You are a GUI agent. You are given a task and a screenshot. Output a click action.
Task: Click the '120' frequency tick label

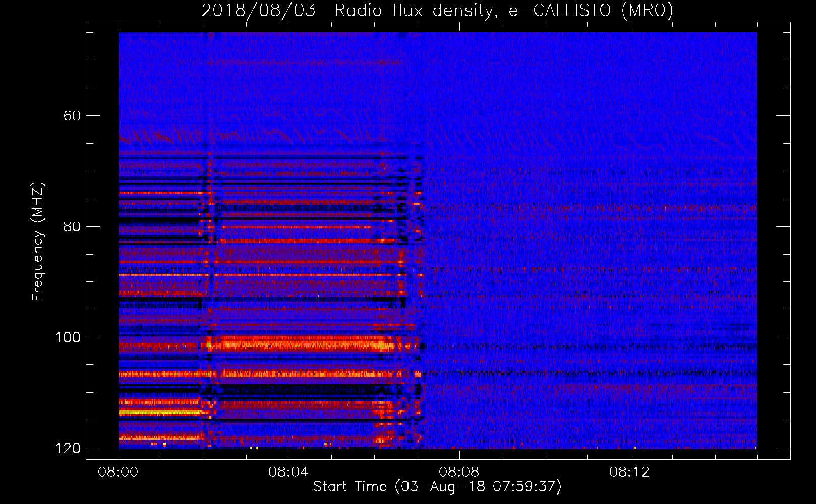[68, 448]
